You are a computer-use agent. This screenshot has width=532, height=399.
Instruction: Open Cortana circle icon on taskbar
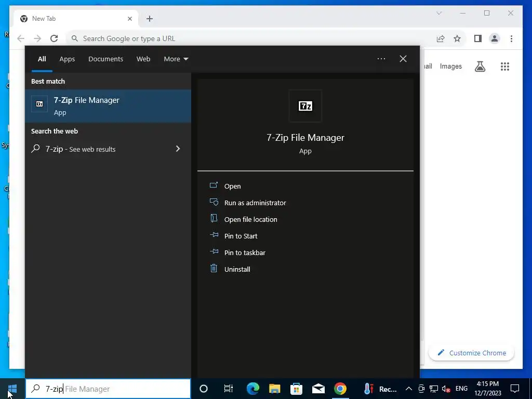click(204, 389)
